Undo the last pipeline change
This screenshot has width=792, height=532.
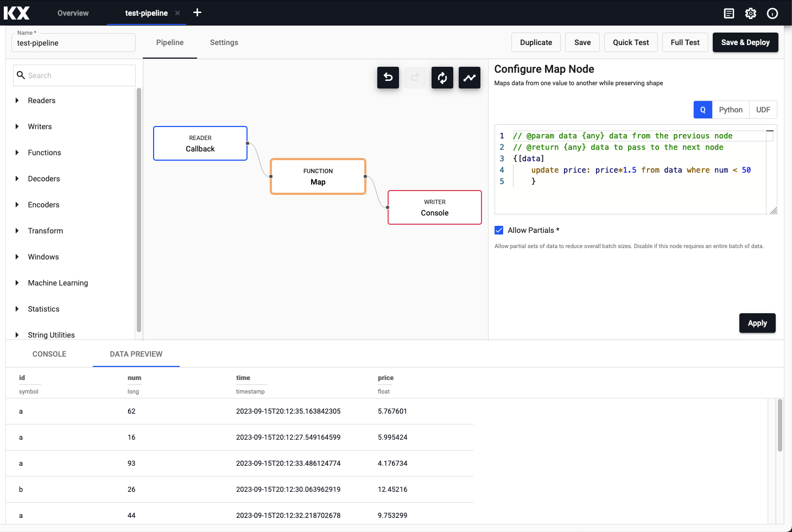[388, 78]
